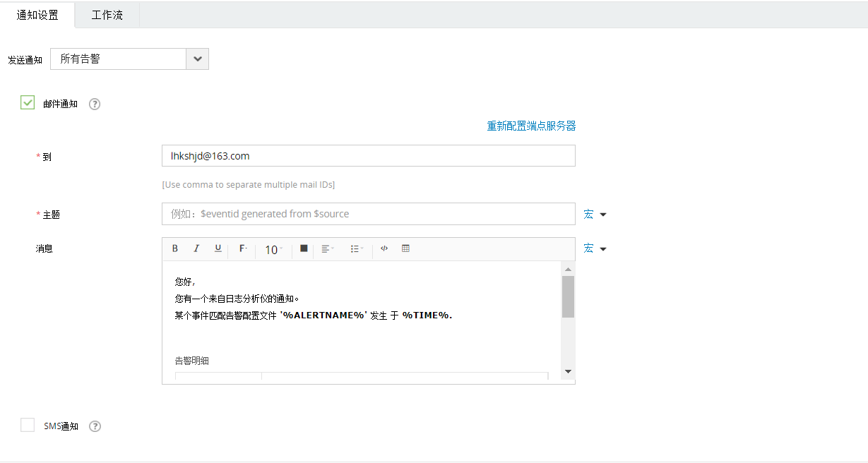Toggle bold formatting in message editor

click(174, 248)
